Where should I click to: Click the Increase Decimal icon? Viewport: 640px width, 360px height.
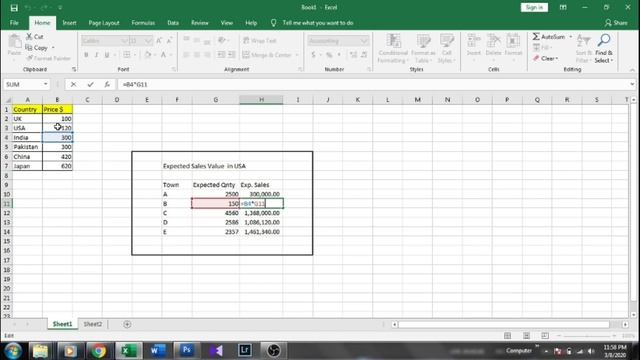[353, 55]
